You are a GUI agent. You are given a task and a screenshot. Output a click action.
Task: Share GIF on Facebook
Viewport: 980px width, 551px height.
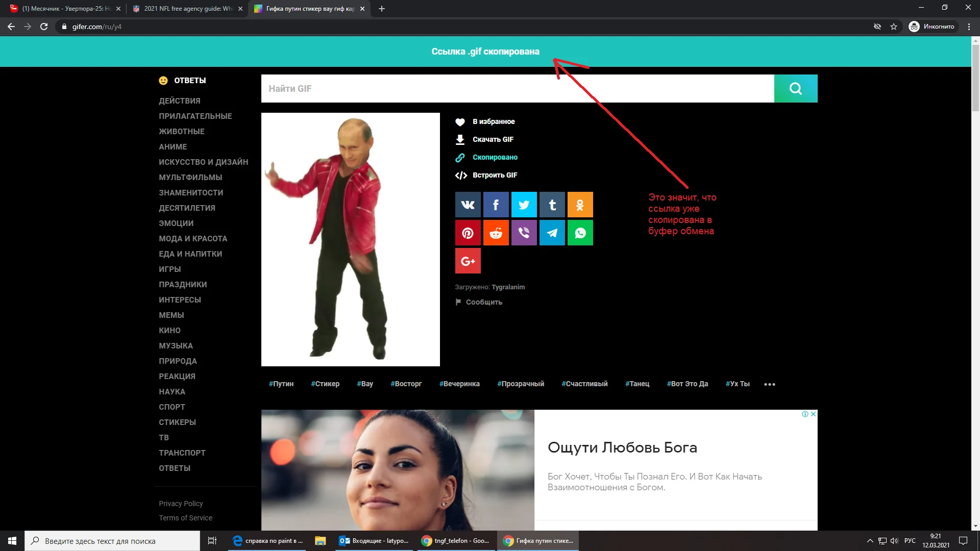tap(496, 205)
